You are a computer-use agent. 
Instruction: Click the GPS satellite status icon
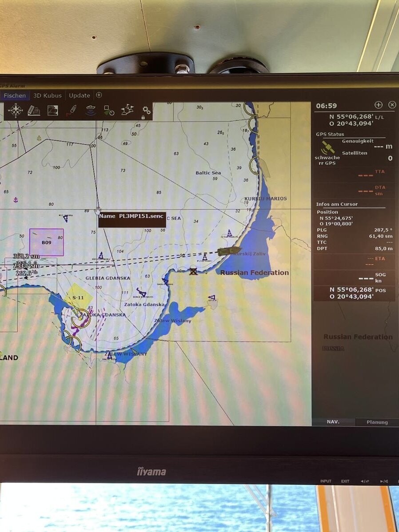tap(328, 147)
